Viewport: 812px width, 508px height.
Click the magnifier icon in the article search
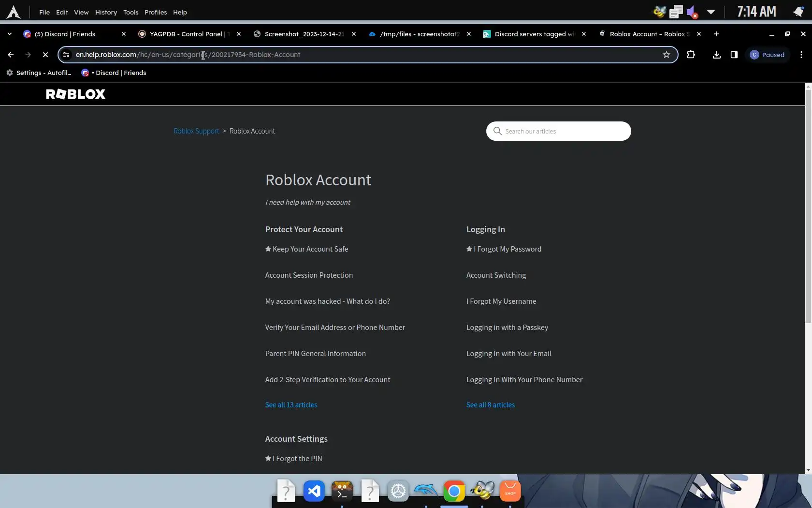click(x=497, y=131)
